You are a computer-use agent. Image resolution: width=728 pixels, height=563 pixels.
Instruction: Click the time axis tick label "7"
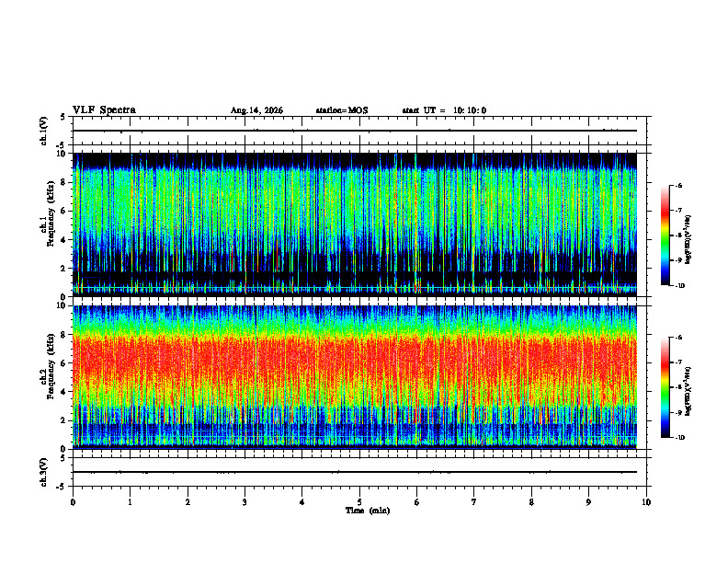click(474, 502)
